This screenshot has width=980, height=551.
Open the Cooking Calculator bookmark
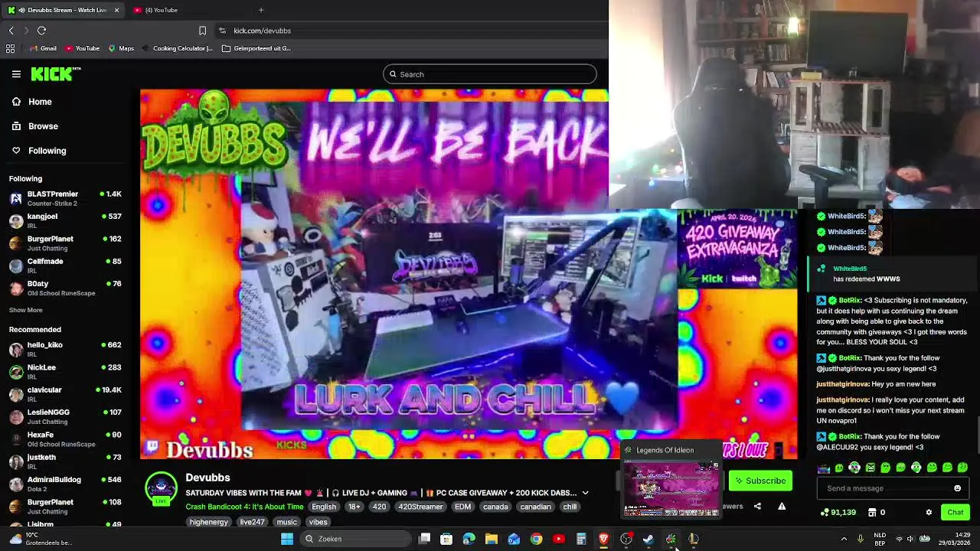[x=177, y=48]
